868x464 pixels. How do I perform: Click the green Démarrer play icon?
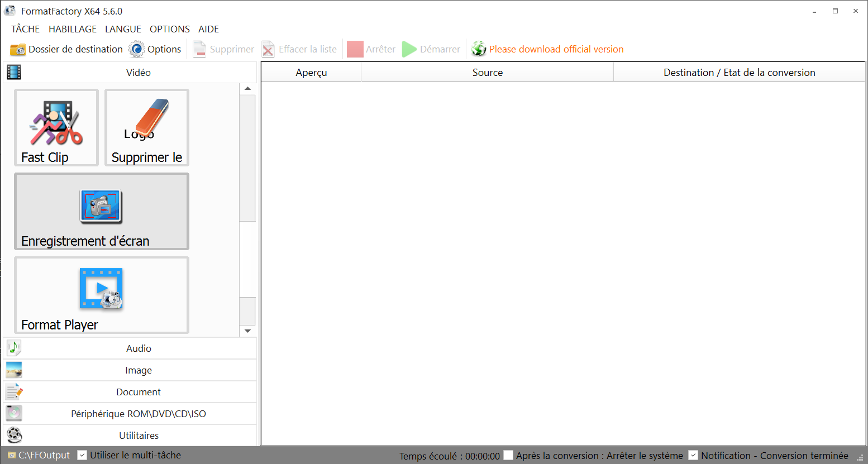[x=409, y=49]
